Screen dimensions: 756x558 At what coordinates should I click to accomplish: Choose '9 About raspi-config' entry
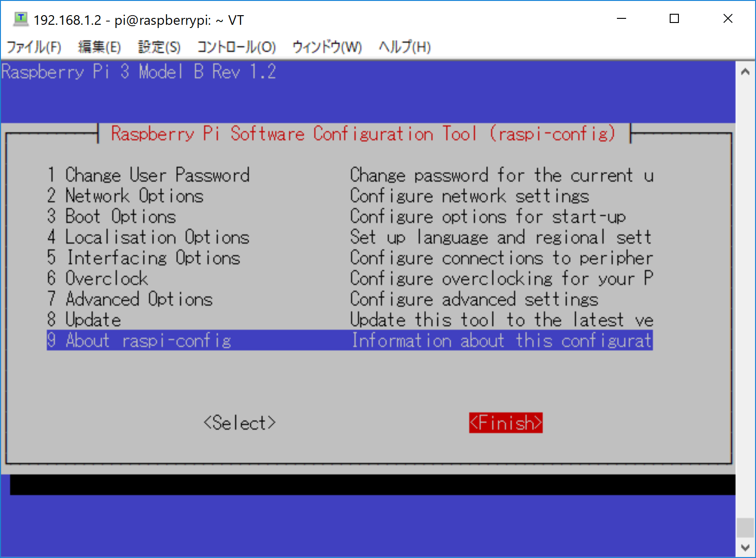tap(350, 340)
